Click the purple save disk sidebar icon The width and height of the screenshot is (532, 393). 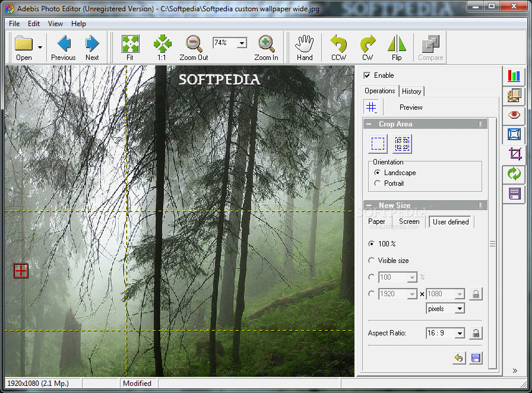[x=514, y=194]
